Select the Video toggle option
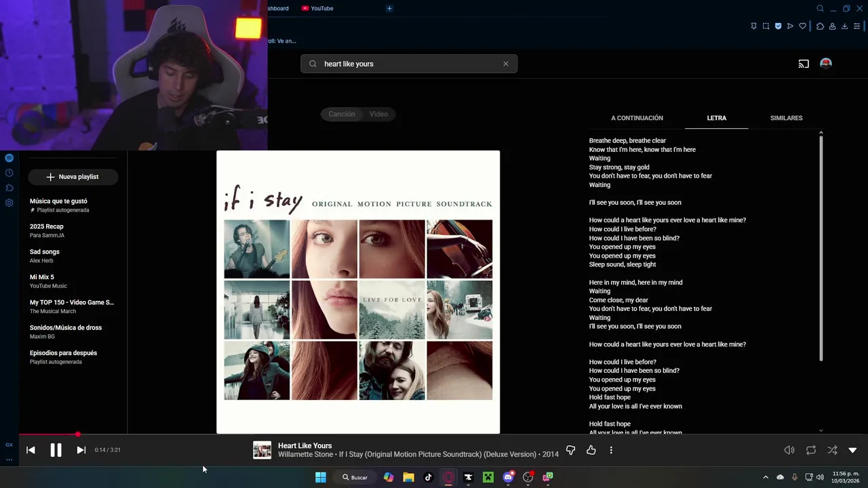The width and height of the screenshot is (868, 488). (378, 114)
